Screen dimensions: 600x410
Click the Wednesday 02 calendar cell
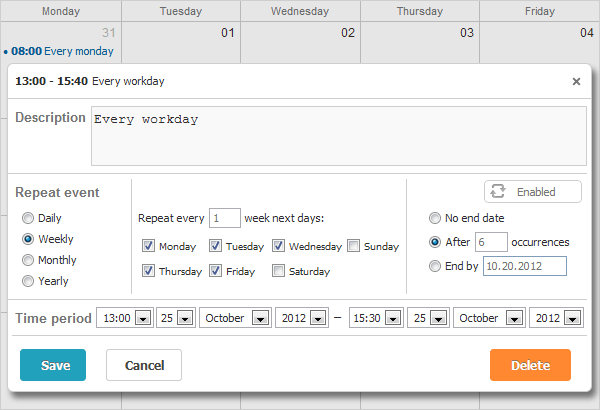(300, 42)
